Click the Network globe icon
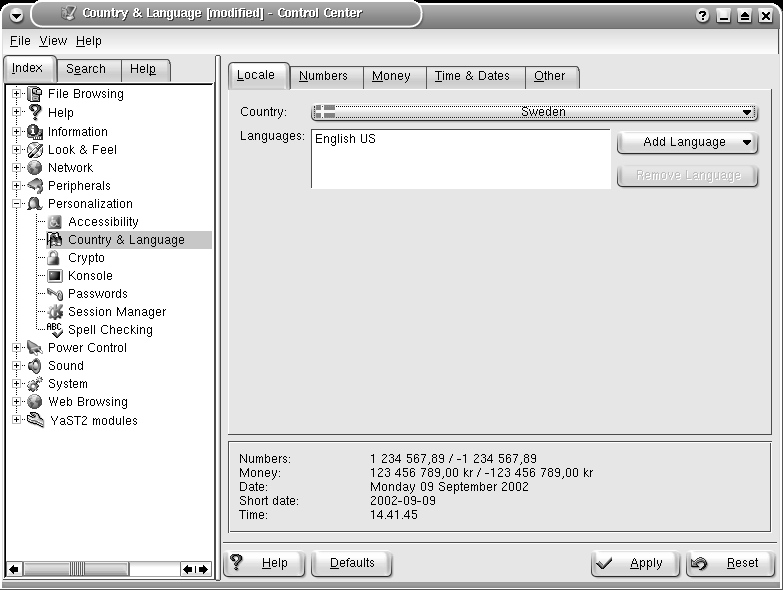 [x=34, y=168]
